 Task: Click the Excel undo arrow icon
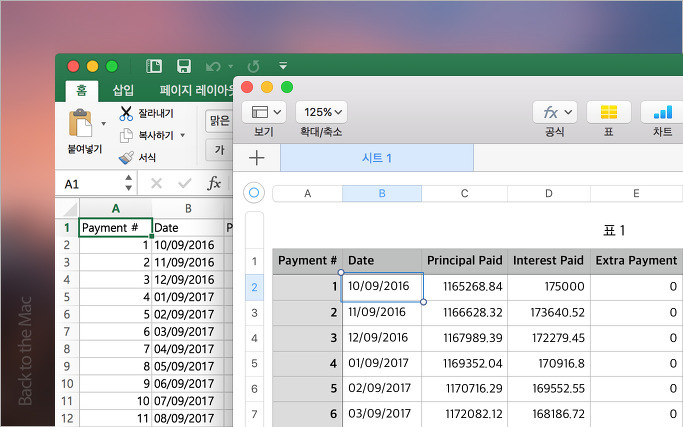(213, 66)
